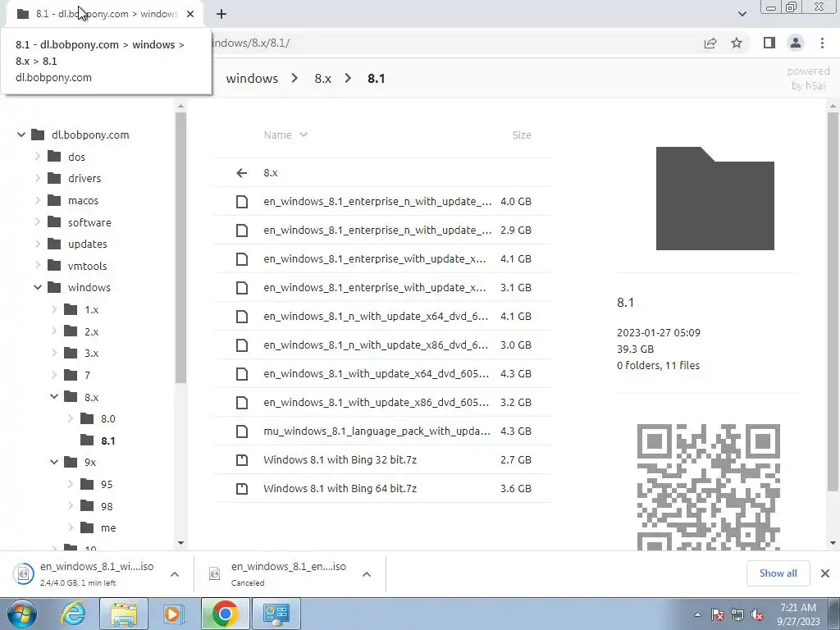840x630 pixels.
Task: Open options for canceled en_windows_8.1_en....iso download
Action: click(x=367, y=574)
